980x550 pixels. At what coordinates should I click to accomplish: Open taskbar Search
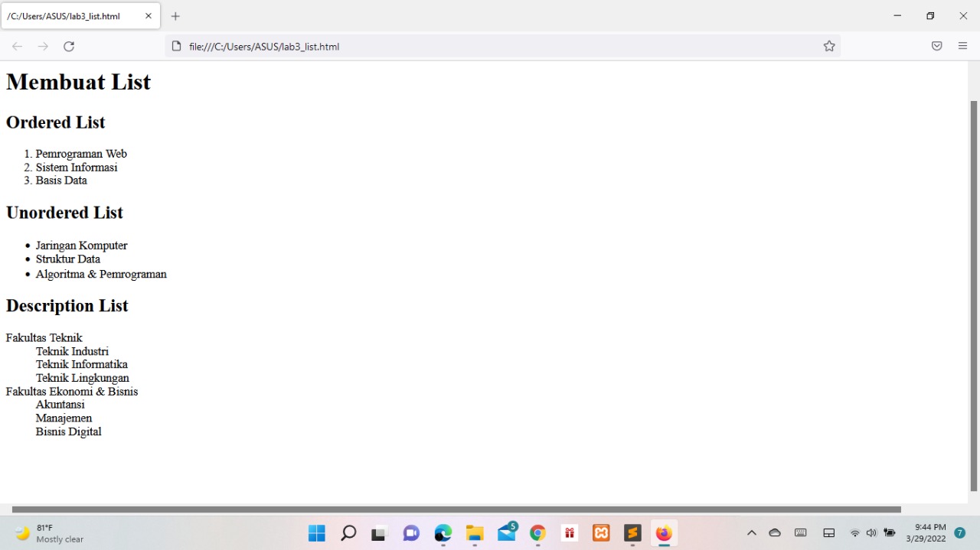coord(348,533)
